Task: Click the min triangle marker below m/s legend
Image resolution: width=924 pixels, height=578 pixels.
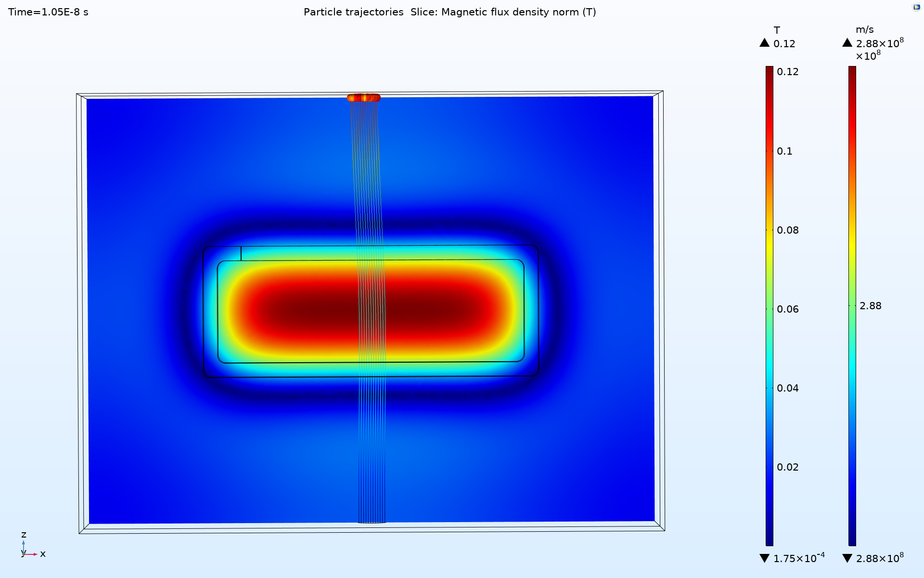Action: (847, 558)
